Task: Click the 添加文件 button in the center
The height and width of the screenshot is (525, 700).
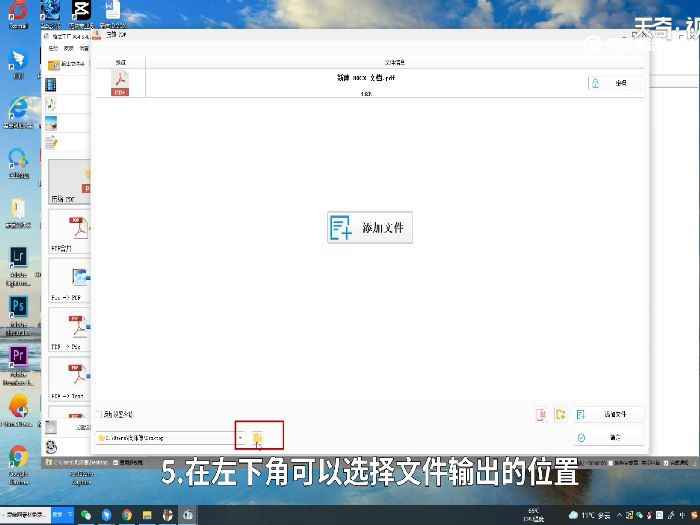Action: click(370, 228)
